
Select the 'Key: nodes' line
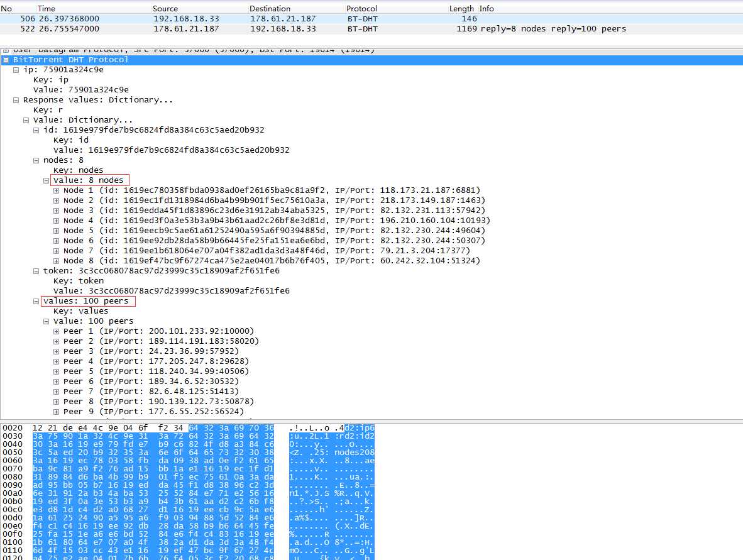(x=78, y=170)
